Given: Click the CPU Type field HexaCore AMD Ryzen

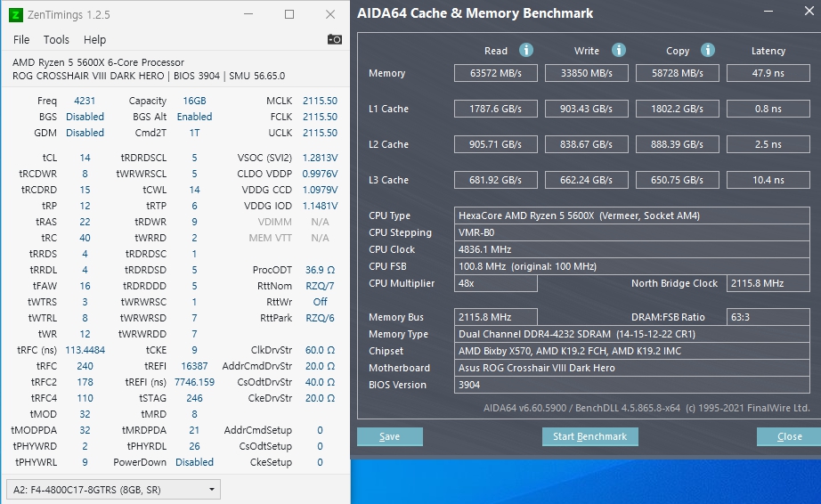Looking at the screenshot, I should pos(632,215).
